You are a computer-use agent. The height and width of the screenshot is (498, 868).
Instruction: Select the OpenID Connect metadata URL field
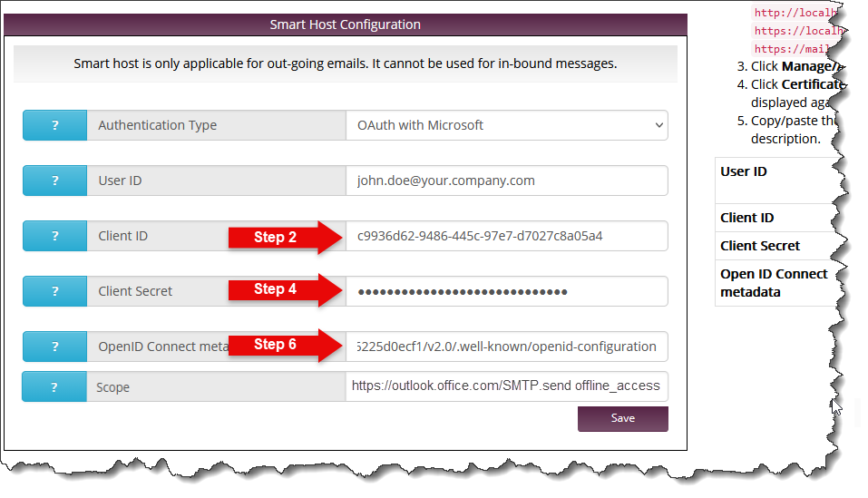point(506,347)
